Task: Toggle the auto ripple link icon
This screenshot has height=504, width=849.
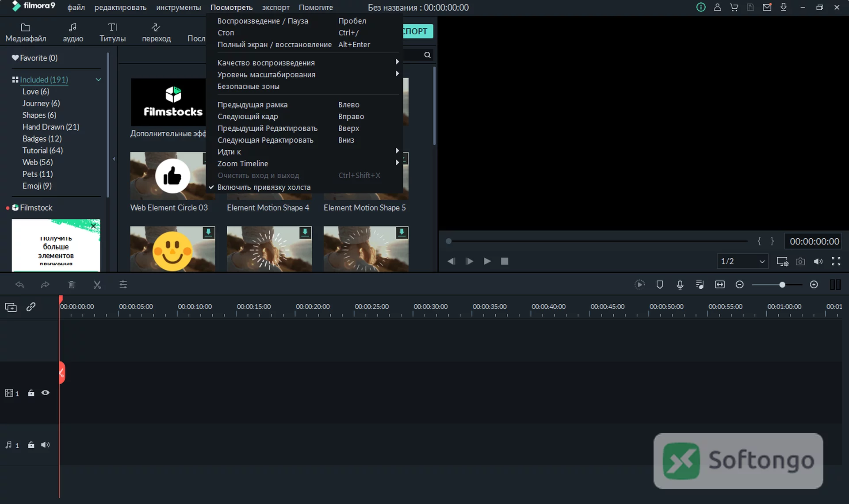Action: [31, 307]
